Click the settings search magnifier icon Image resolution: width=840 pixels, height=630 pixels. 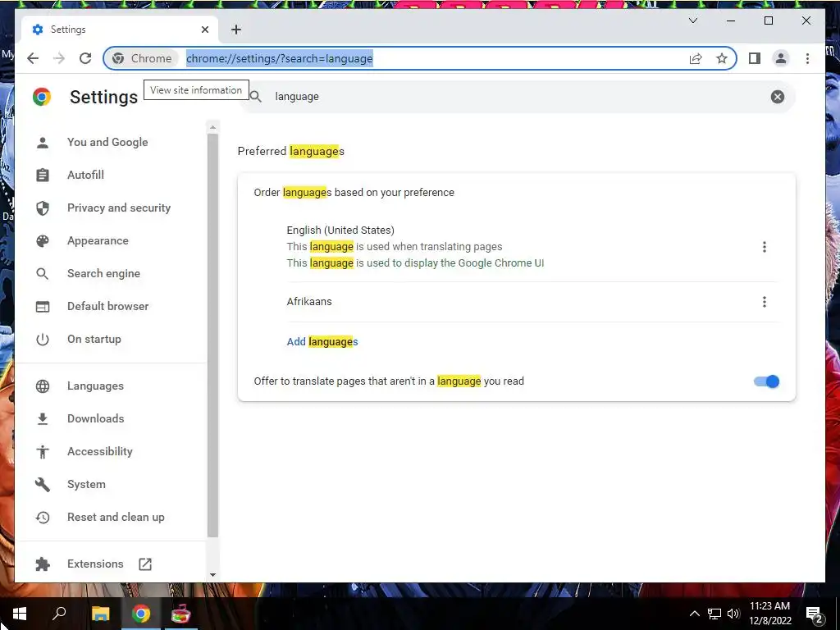point(256,97)
